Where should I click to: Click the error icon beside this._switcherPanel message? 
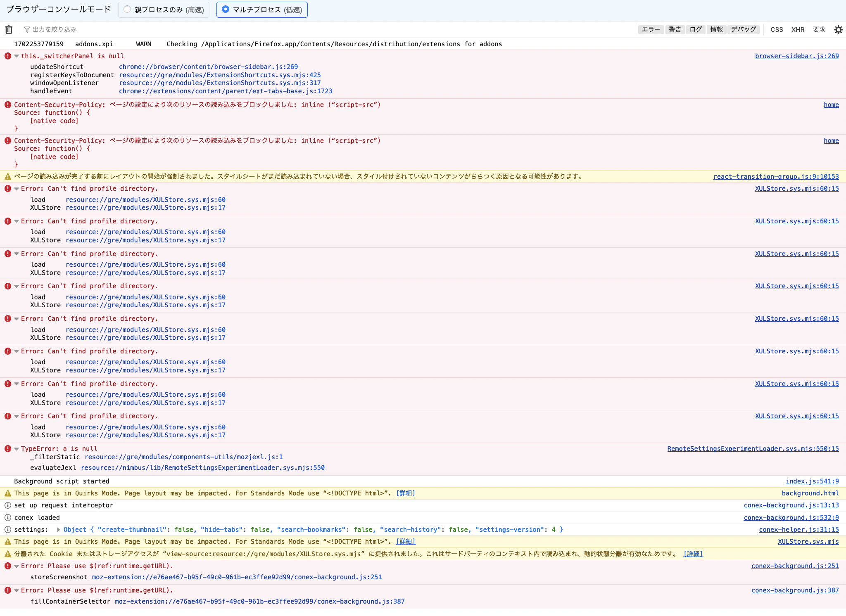(8, 56)
